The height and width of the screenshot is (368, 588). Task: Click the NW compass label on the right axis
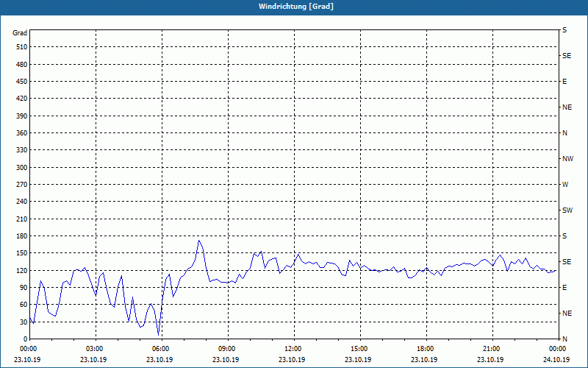[x=567, y=159]
